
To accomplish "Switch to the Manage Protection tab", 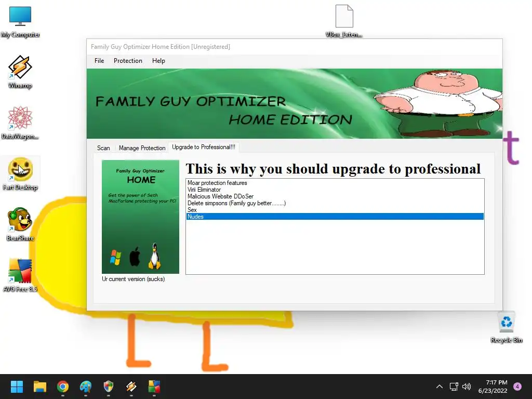I will 142,148.
